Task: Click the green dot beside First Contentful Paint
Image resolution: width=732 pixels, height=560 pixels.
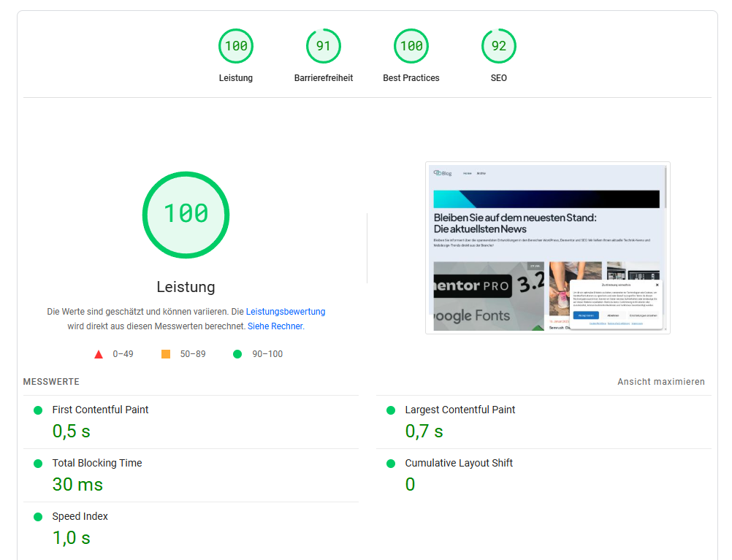Action: (x=37, y=410)
